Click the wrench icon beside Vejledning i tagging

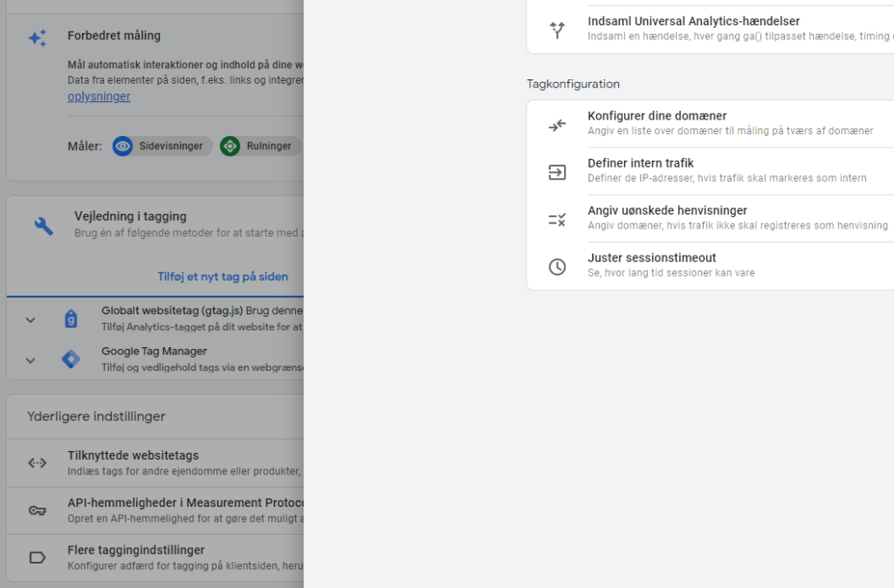tap(44, 226)
